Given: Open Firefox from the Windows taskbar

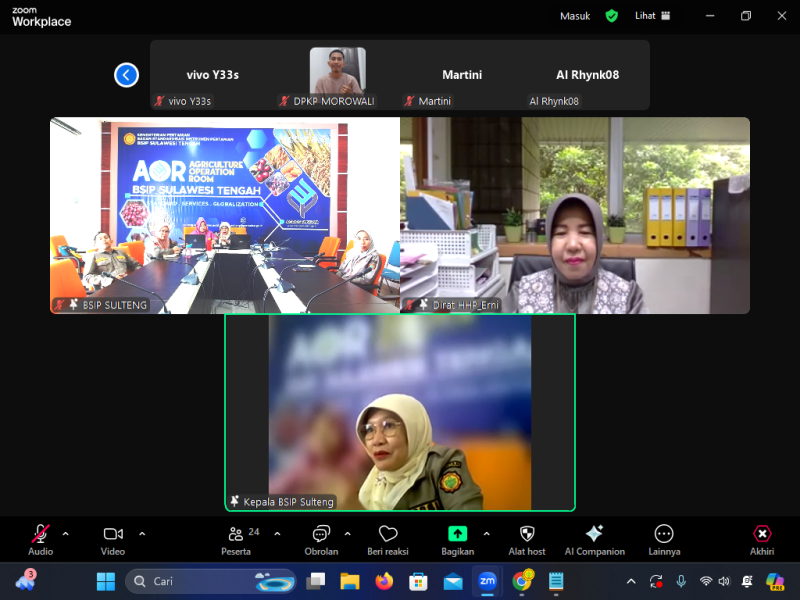Looking at the screenshot, I should point(384,581).
